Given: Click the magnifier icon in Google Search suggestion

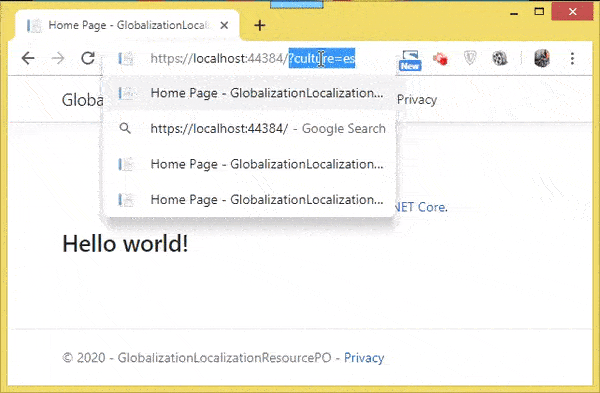Looking at the screenshot, I should [x=125, y=129].
